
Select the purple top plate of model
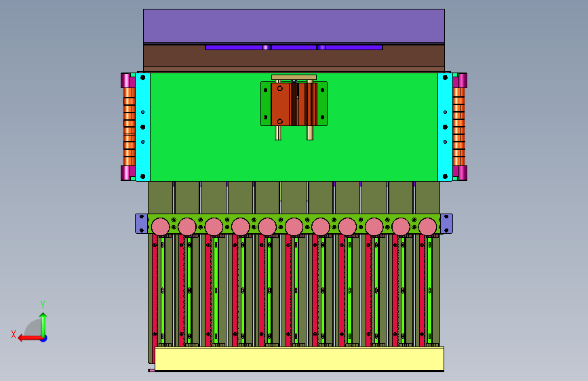[294, 26]
